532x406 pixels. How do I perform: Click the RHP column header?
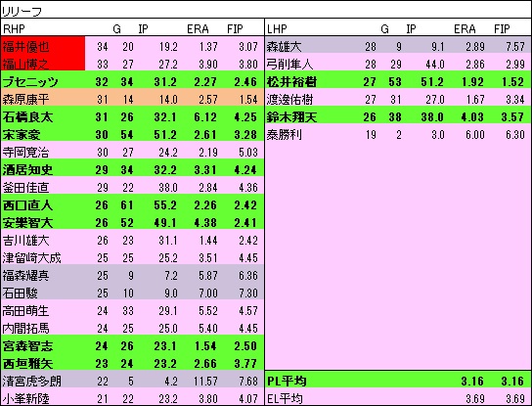tap(14, 29)
